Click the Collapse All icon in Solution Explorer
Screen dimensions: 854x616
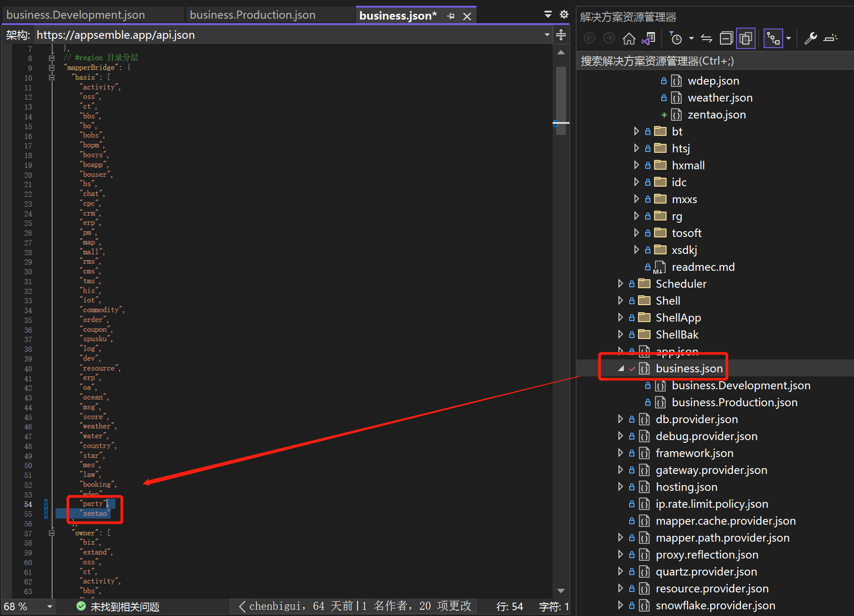726,38
